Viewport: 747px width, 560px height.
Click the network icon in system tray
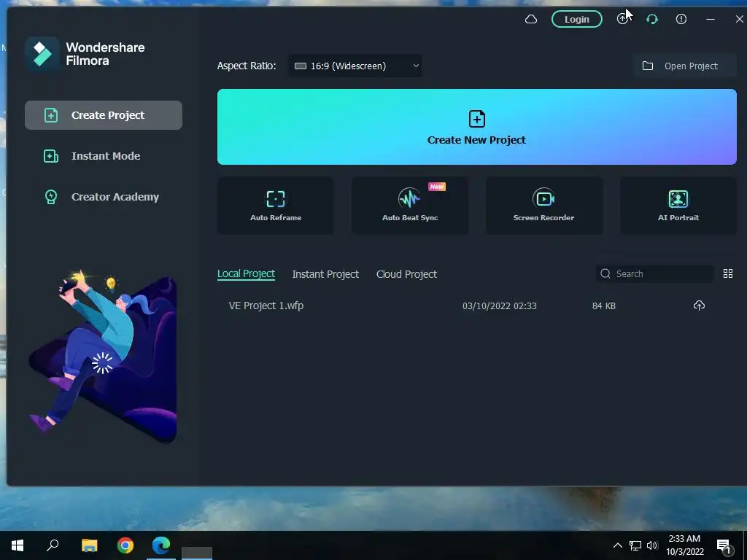[635, 545]
